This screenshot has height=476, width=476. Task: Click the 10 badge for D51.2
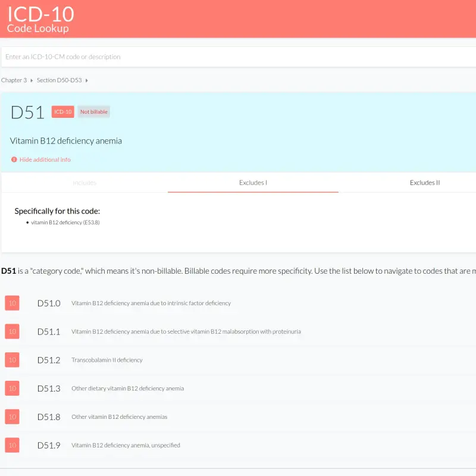pyautogui.click(x=12, y=360)
